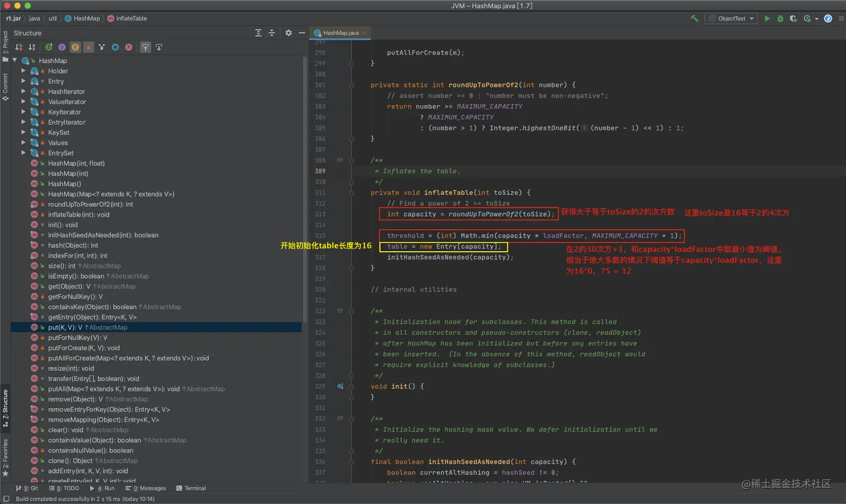Select hash(Object): int in Structure
Viewport: 846px width, 504px height.
click(73, 245)
